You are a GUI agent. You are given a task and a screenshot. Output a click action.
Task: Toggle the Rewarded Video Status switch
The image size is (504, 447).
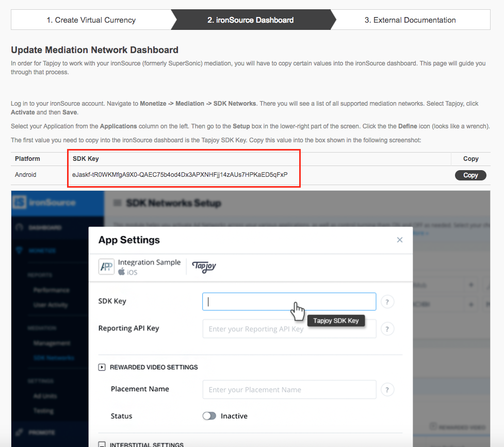[x=209, y=416]
